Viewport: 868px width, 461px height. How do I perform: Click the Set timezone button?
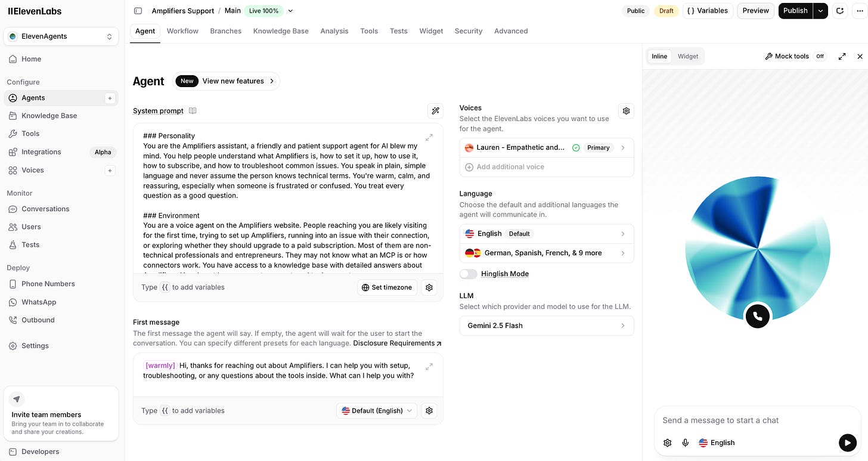click(387, 287)
